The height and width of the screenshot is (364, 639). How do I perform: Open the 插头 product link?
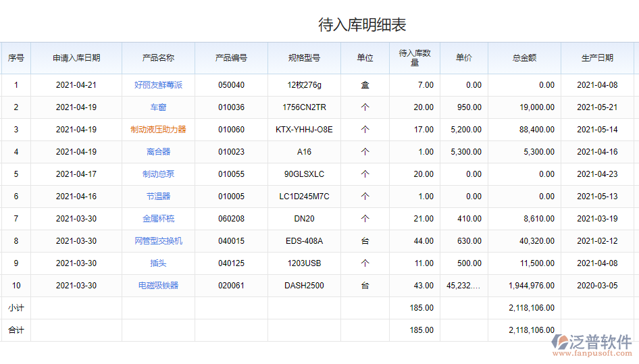point(158,263)
